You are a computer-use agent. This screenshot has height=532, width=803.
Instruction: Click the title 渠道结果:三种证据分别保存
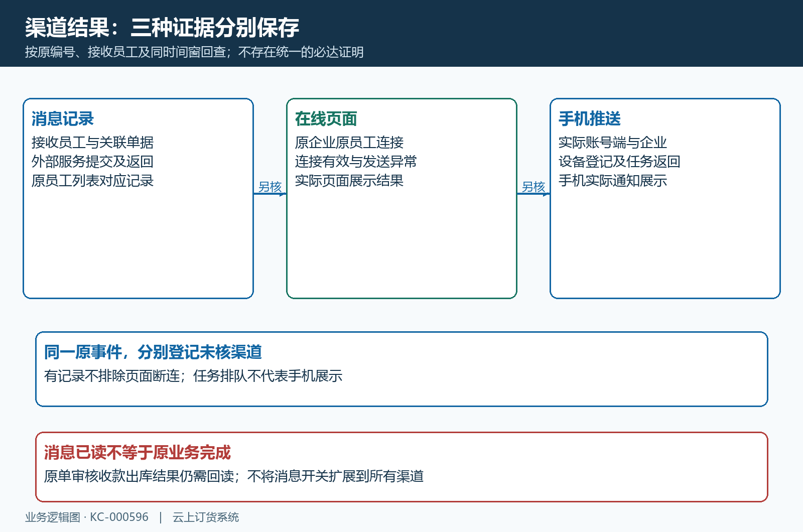[162, 28]
